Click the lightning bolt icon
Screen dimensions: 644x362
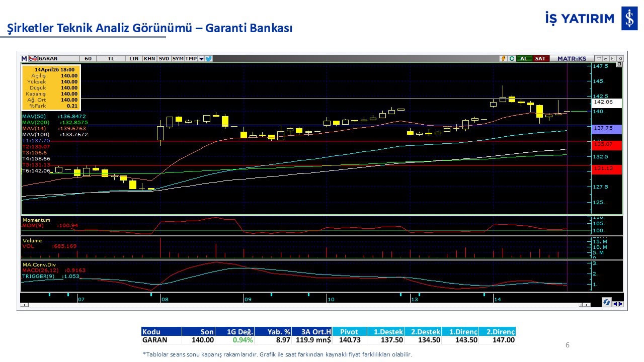[503, 59]
